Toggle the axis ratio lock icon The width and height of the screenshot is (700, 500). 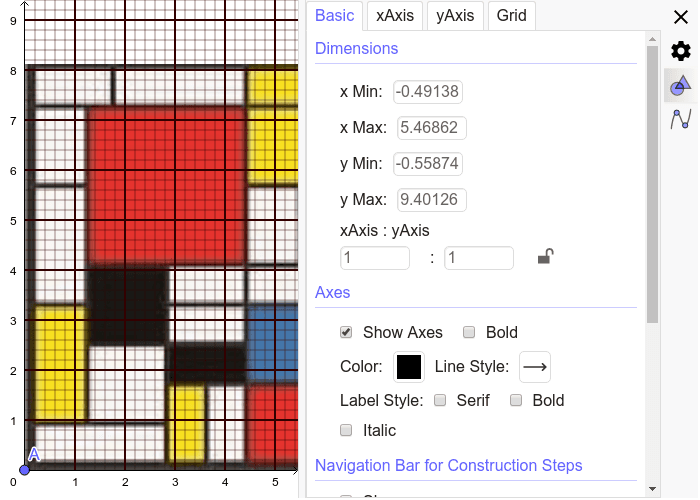545,257
